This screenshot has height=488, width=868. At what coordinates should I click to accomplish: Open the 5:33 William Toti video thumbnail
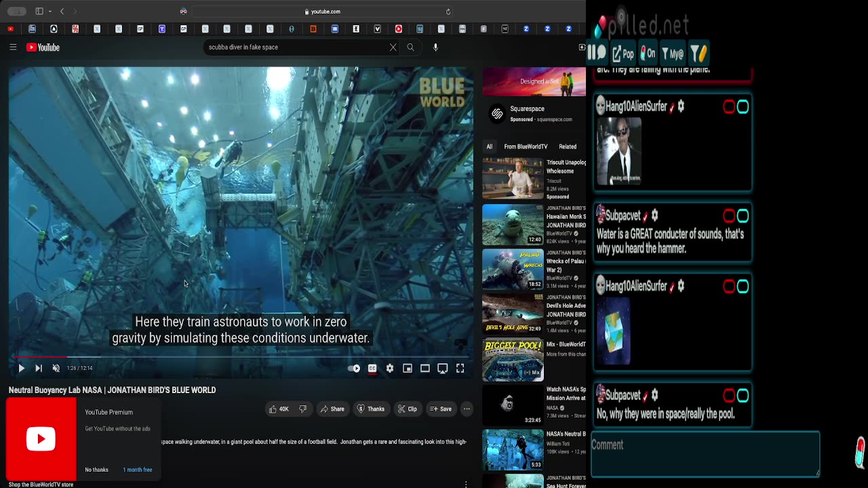click(x=513, y=449)
